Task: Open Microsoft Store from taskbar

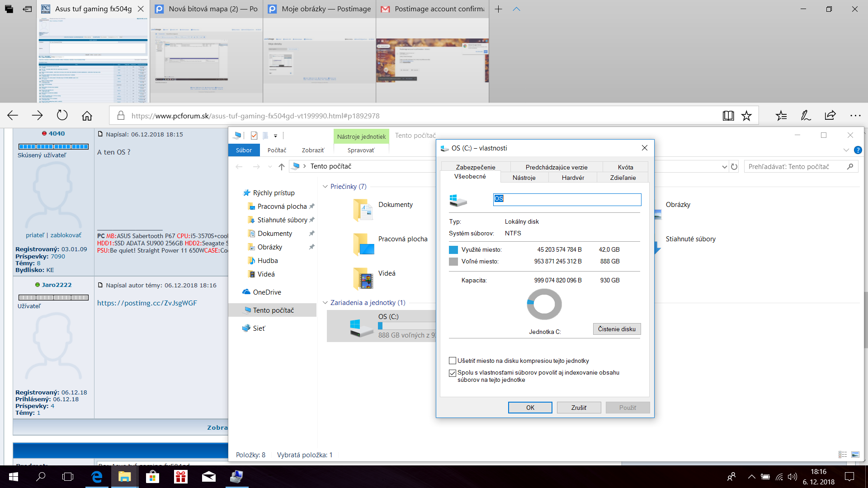Action: point(152,477)
